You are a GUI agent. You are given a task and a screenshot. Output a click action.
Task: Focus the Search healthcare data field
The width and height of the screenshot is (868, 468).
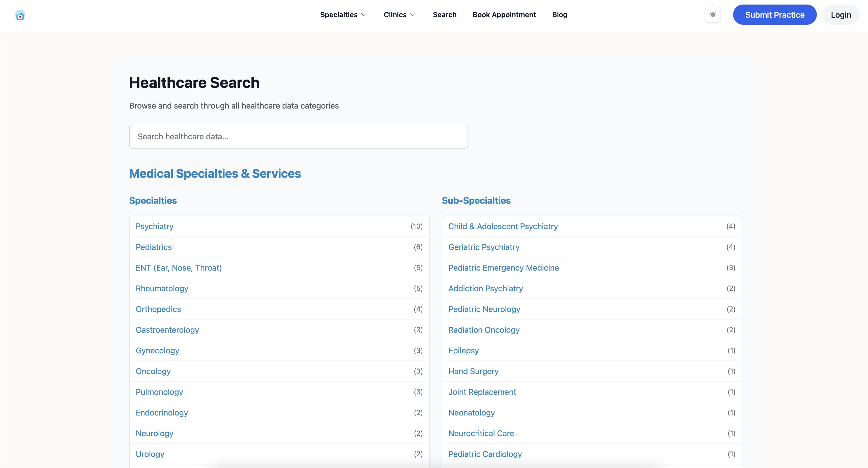[x=298, y=136]
